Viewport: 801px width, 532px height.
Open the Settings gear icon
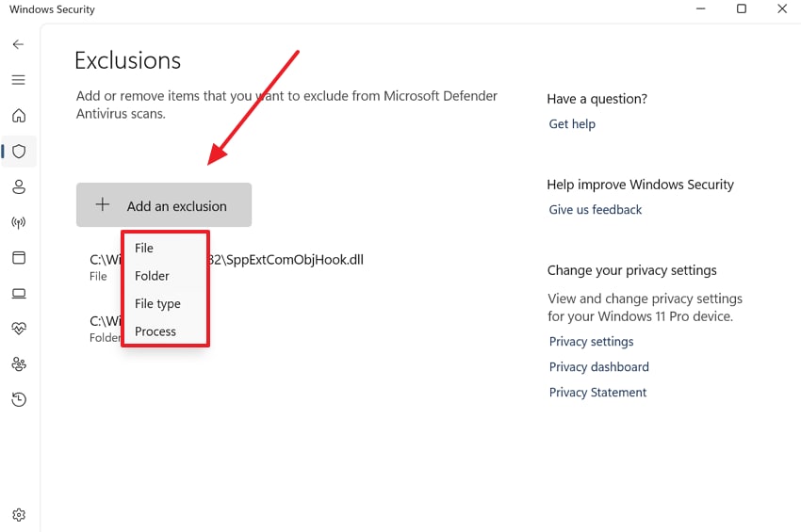pyautogui.click(x=19, y=515)
